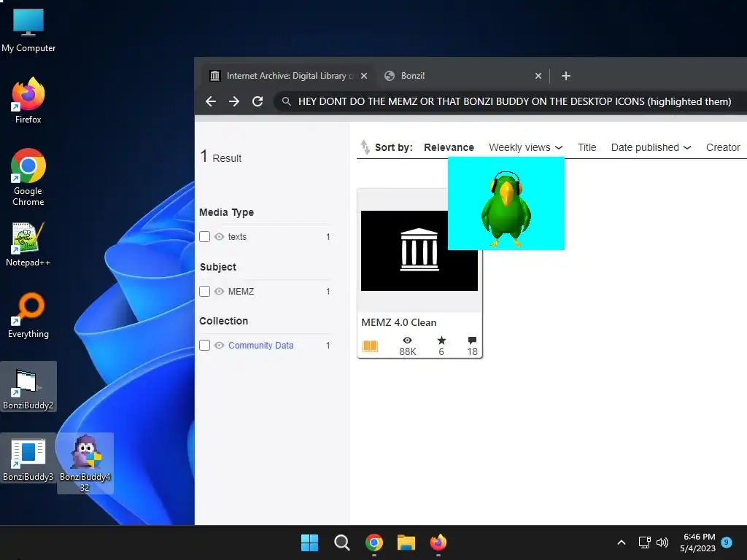Toggle the eye icon next to texts

(219, 237)
